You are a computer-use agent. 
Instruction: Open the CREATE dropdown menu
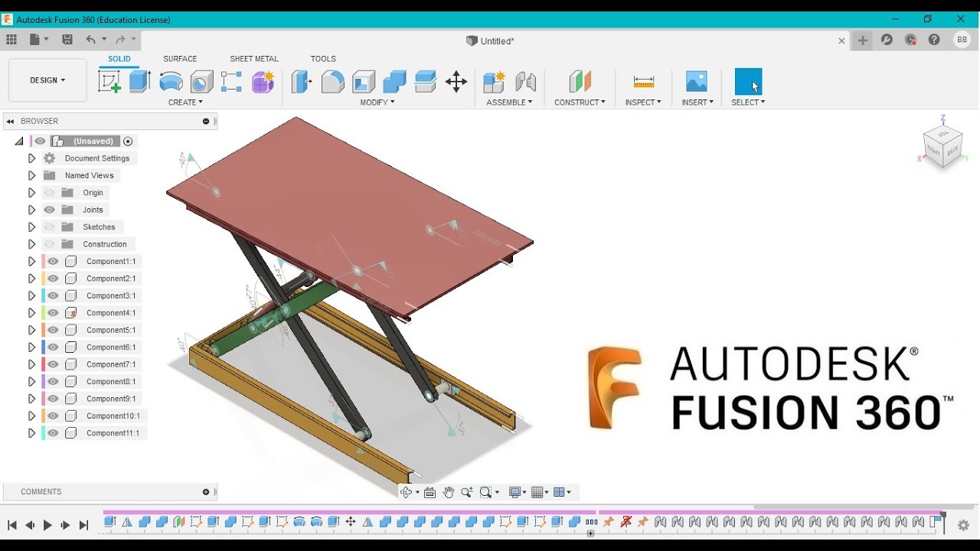click(x=185, y=102)
